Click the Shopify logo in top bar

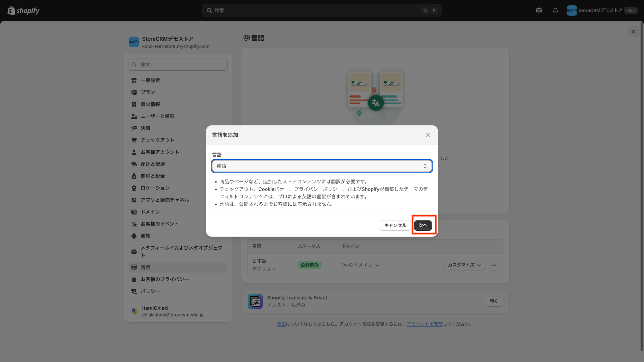click(x=24, y=11)
